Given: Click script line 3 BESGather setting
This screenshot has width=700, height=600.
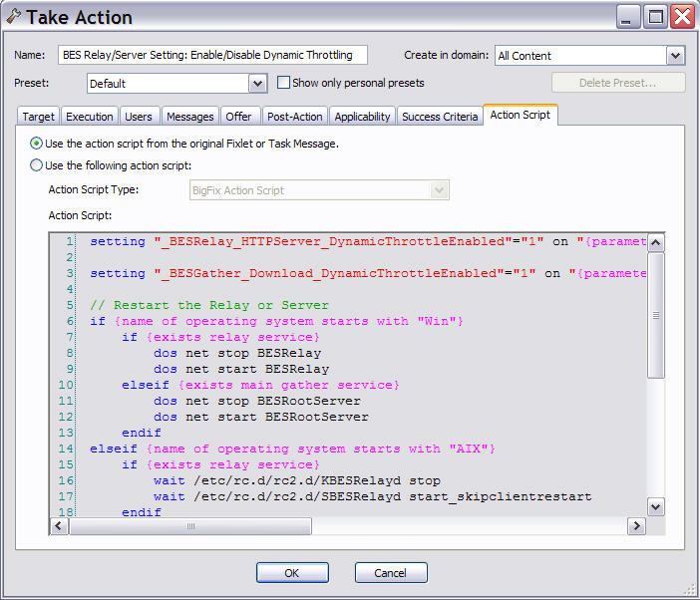Looking at the screenshot, I should (368, 273).
